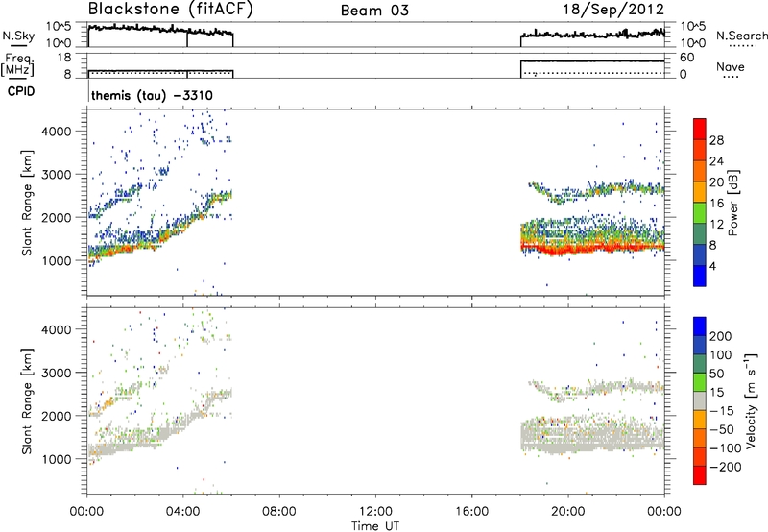
Task: Click the 20:00 time tick label
Action: pos(568,512)
